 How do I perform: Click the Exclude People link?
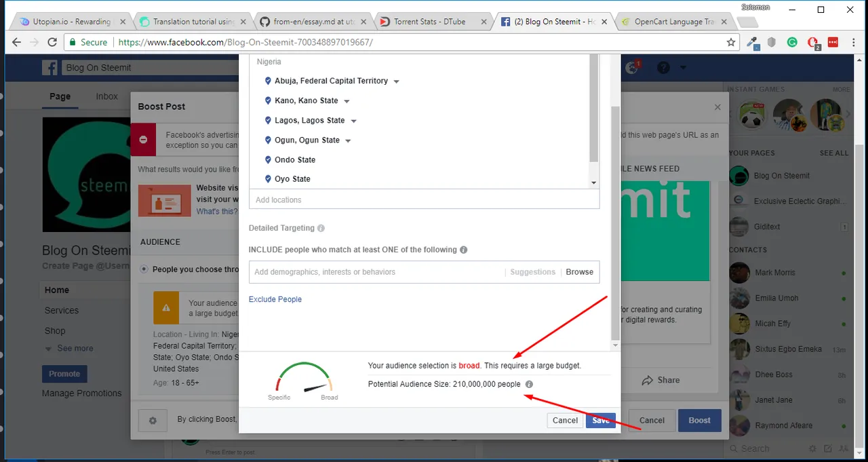pos(275,299)
